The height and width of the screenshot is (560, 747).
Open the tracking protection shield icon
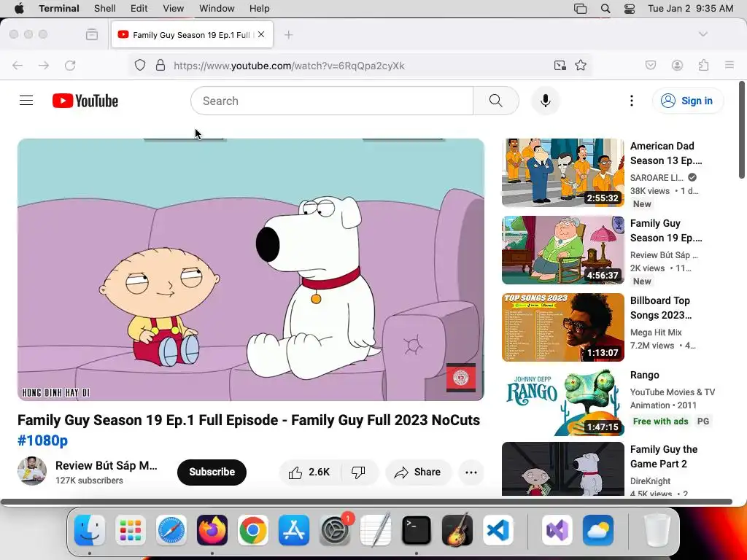(139, 65)
